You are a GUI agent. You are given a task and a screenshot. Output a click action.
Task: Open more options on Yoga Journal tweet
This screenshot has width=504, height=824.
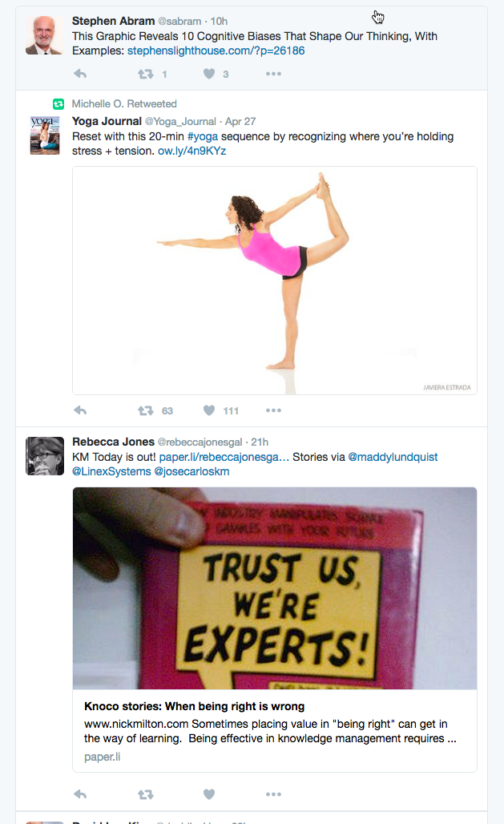tap(273, 410)
